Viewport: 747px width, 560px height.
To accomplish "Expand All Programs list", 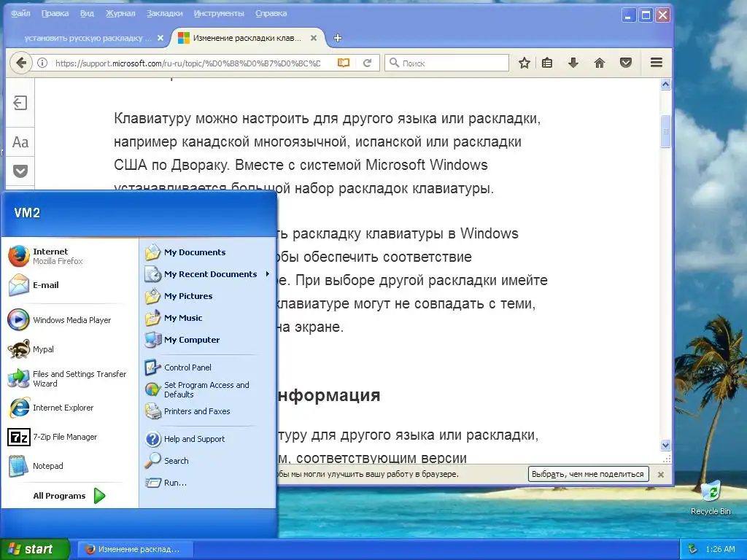I will (69, 496).
